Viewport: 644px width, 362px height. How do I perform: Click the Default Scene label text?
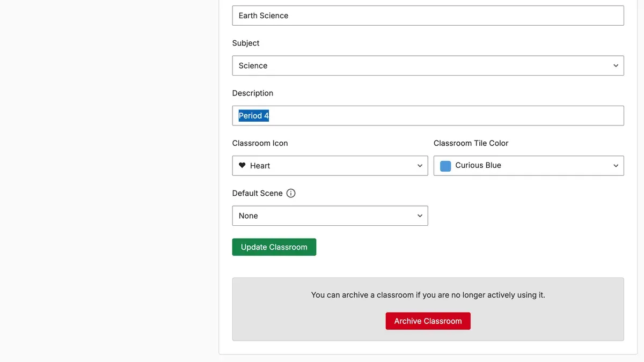[x=258, y=193]
